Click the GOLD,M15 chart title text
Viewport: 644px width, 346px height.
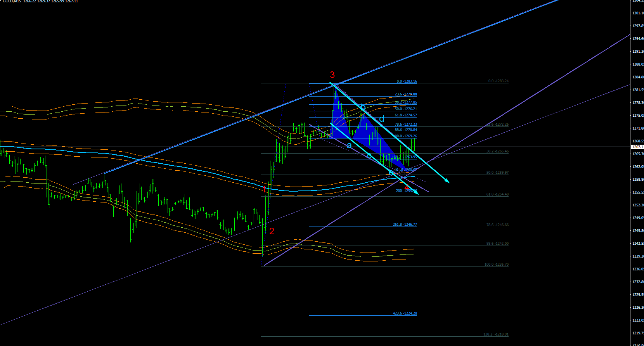(12, 2)
